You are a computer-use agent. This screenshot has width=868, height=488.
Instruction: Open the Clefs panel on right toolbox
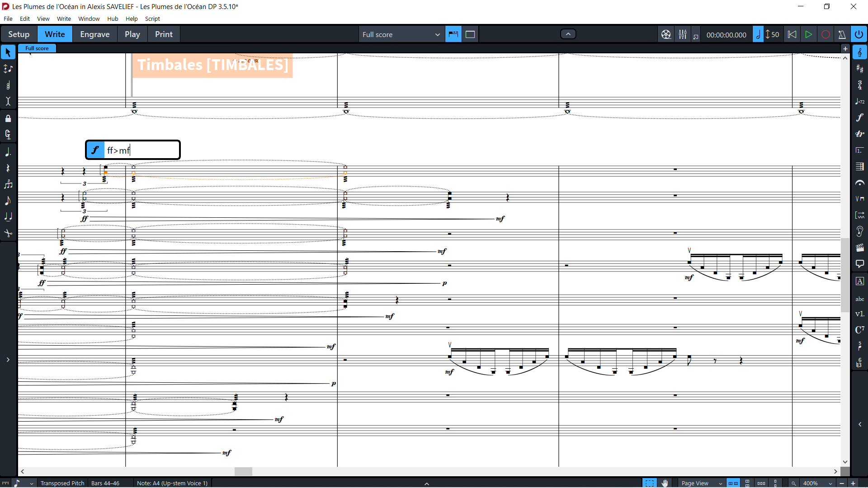(860, 52)
